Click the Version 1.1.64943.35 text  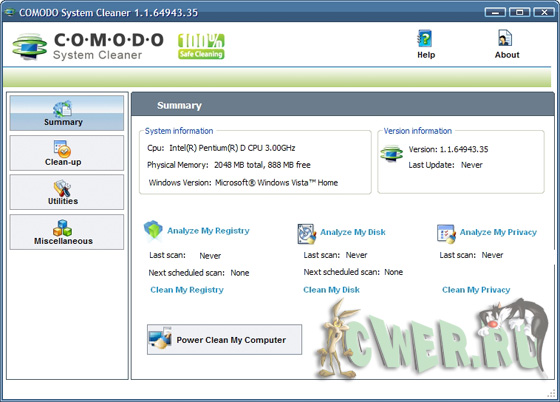click(448, 149)
